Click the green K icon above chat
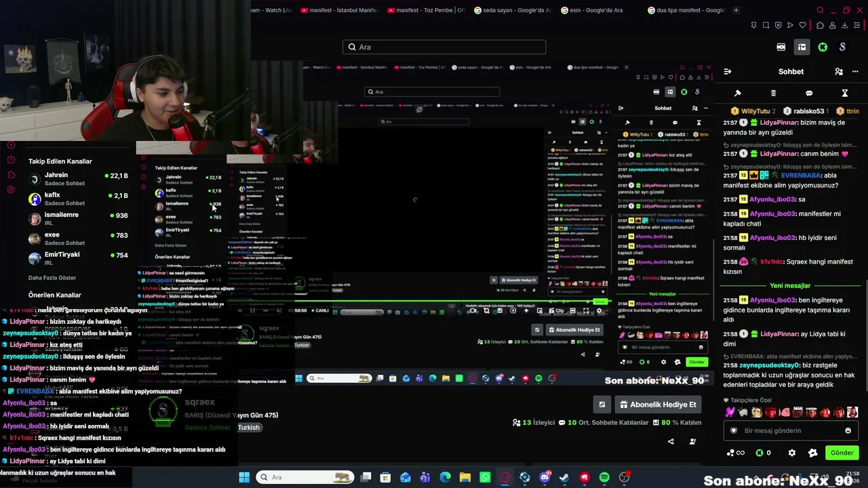868x488 pixels. (823, 47)
